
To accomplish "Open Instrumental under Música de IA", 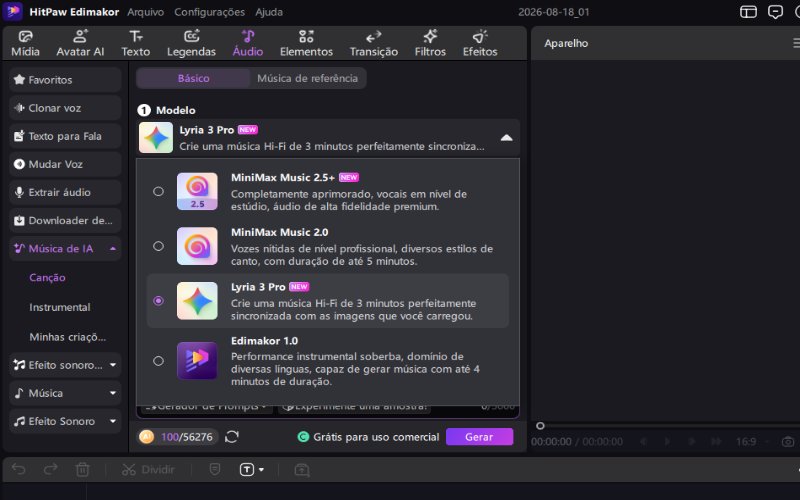I will point(60,307).
